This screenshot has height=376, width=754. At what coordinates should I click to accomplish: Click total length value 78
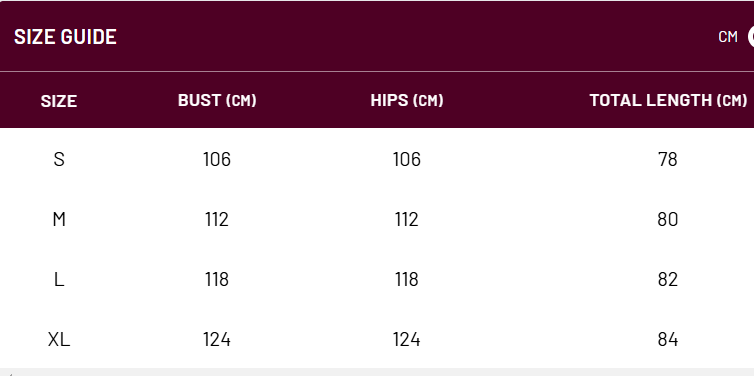pyautogui.click(x=668, y=159)
